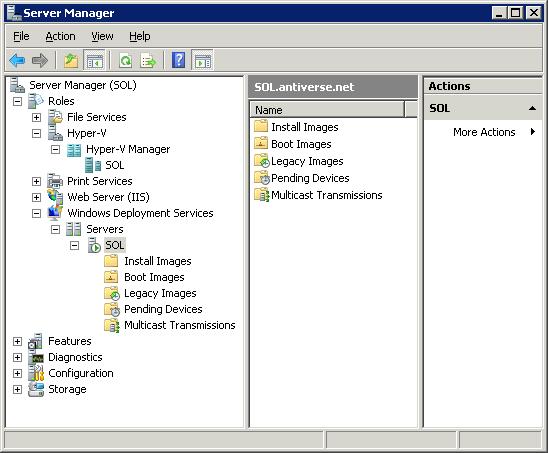Click the Up one level folder icon
Viewport: 548px width, 453px height.
click(71, 60)
